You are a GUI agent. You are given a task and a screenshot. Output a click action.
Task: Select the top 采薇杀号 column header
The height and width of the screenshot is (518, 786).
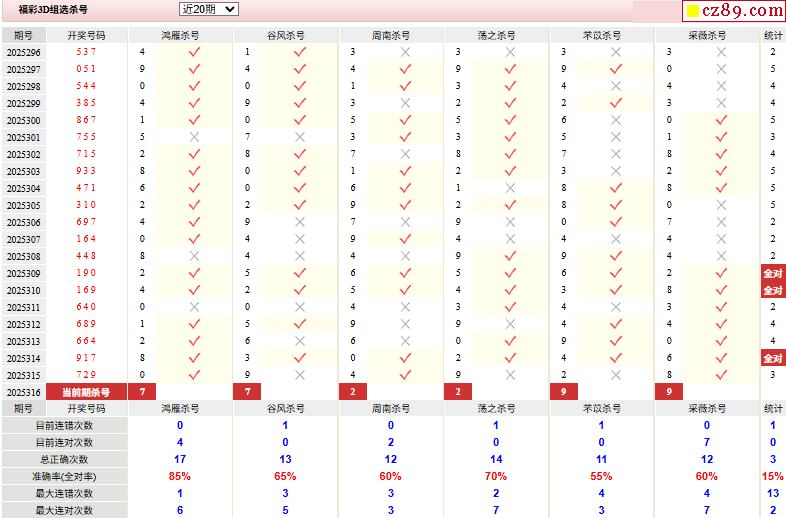click(x=707, y=35)
